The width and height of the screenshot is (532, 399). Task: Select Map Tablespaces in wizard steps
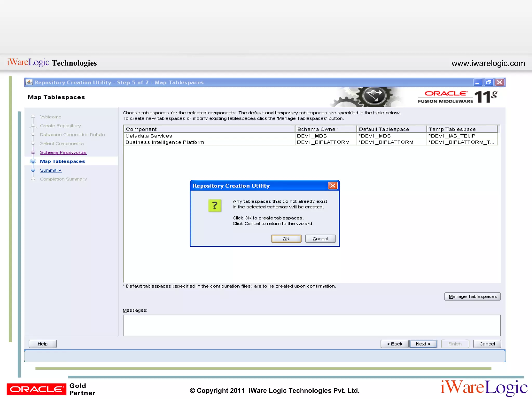point(62,161)
